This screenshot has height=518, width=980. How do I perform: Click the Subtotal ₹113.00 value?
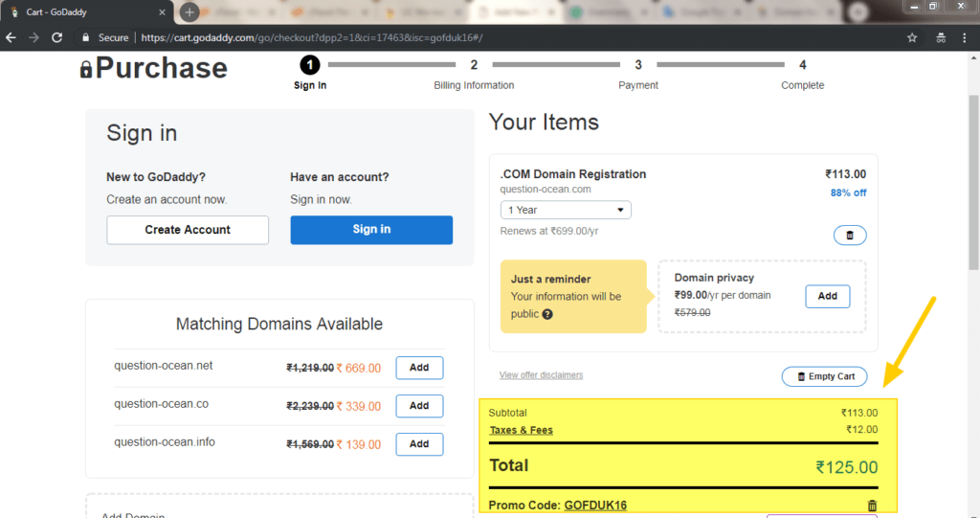click(x=859, y=413)
